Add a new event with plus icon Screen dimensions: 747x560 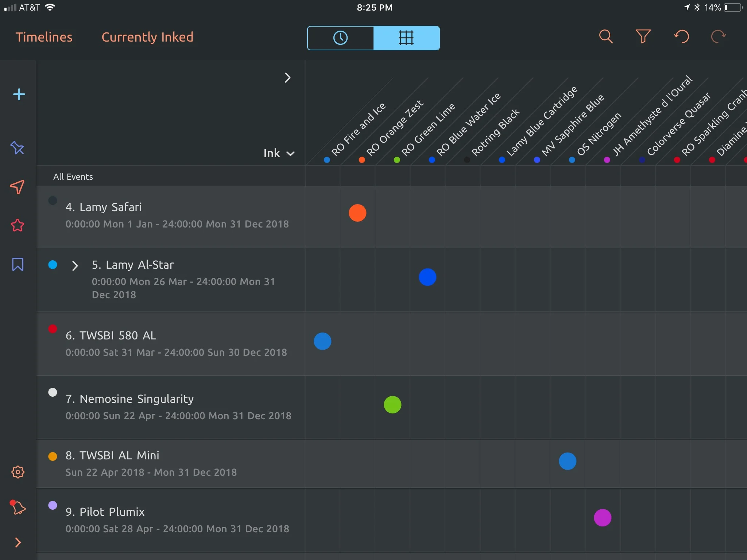pos(19,94)
